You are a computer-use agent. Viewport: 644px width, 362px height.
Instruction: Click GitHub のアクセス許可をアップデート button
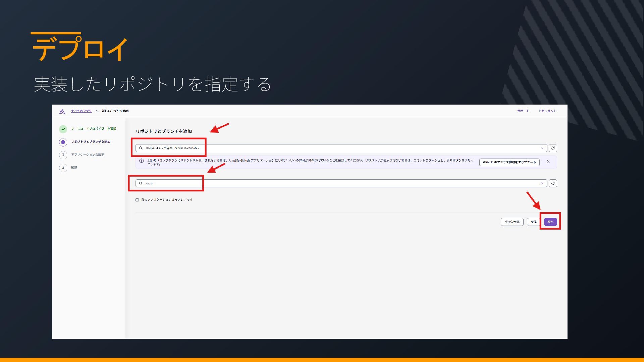pos(509,162)
